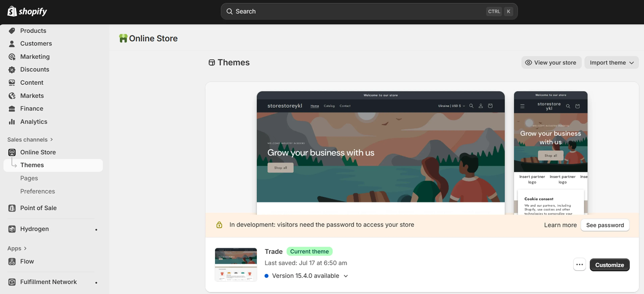This screenshot has width=644, height=294.
Task: Open Preferences under Online Store
Action: 38,191
